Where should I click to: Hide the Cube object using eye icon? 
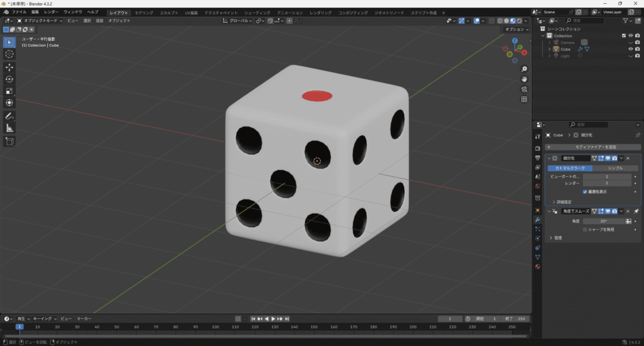point(630,49)
